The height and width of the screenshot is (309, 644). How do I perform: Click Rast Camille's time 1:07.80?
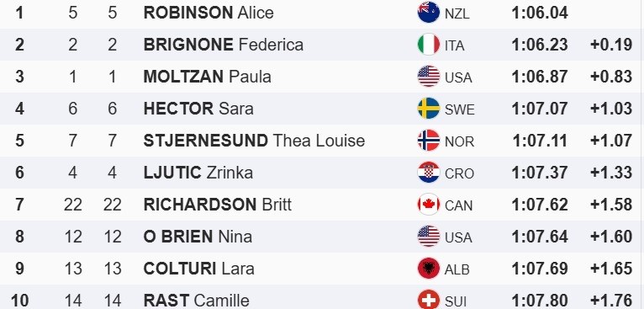(x=540, y=301)
